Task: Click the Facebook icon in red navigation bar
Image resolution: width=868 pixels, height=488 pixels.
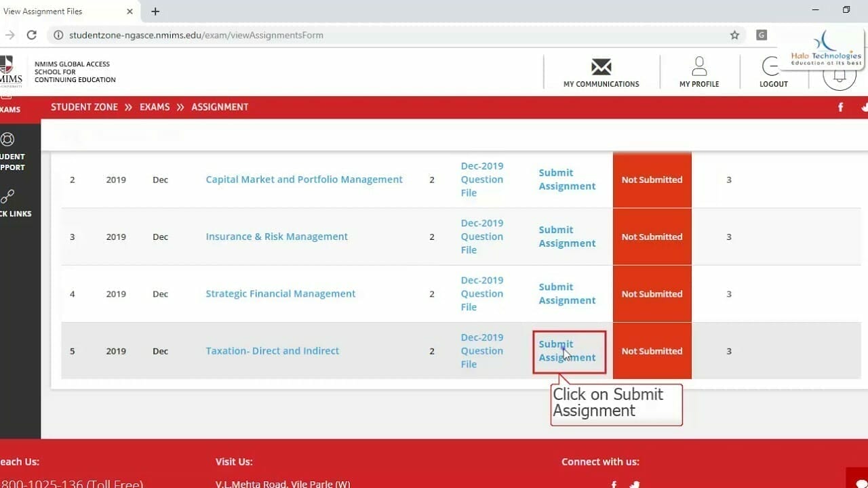Action: (x=840, y=107)
